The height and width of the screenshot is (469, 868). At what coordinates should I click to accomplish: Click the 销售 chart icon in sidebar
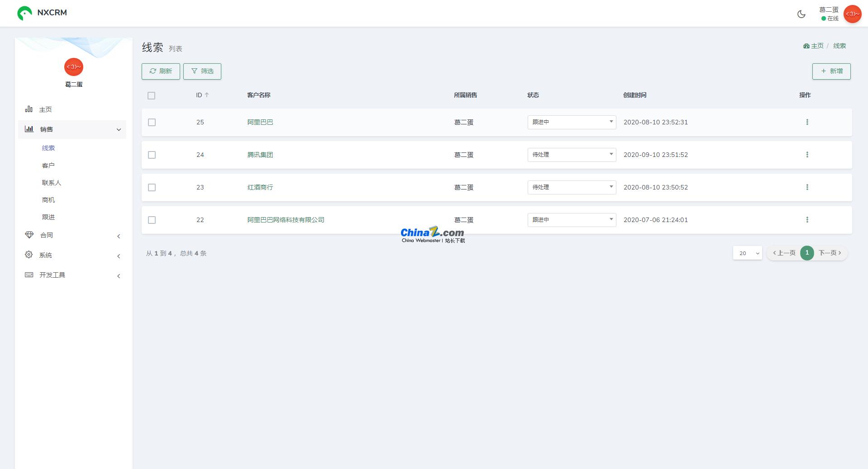29,129
